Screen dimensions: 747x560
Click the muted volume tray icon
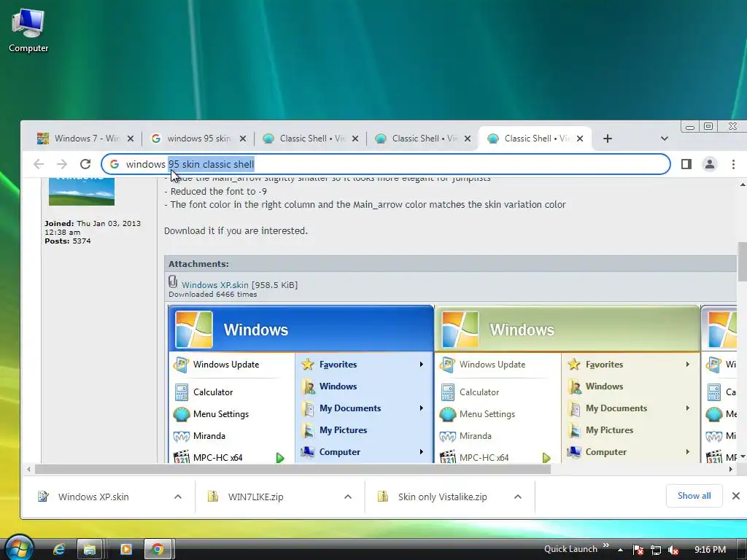point(673,550)
